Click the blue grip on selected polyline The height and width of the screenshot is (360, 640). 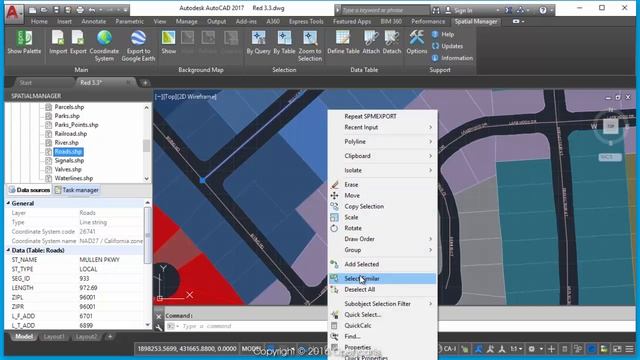click(202, 180)
